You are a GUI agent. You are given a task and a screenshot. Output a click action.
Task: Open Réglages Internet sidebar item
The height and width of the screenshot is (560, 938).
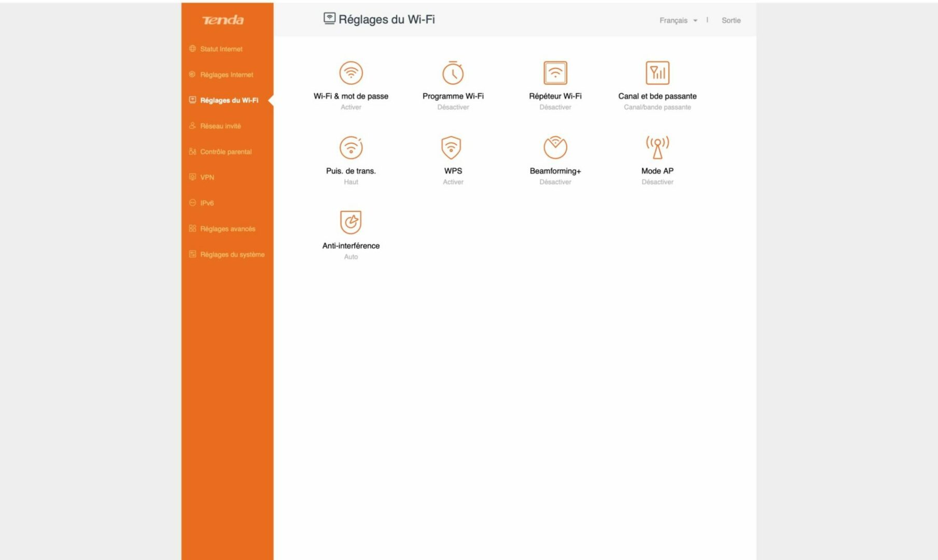coord(226,75)
